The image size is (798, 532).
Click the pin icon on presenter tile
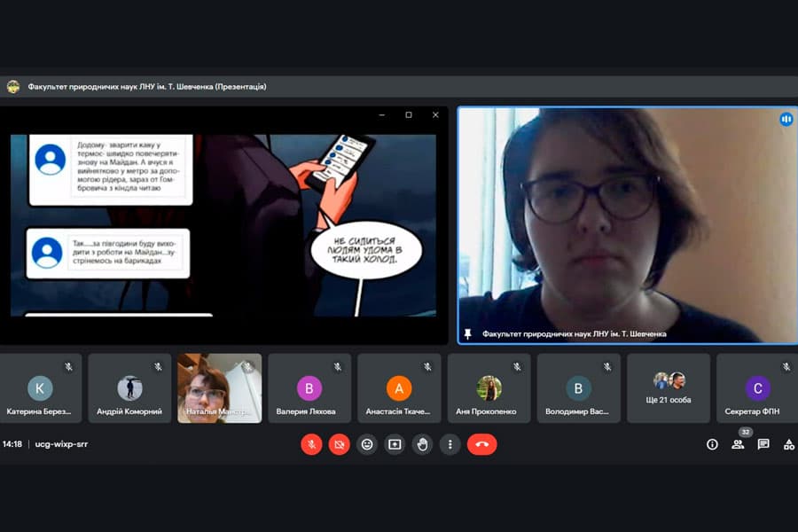coord(467,334)
